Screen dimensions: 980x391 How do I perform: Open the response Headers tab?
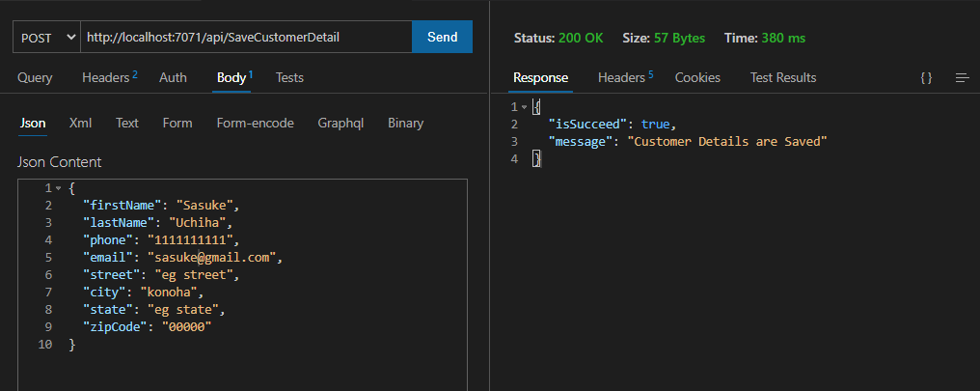(x=625, y=77)
